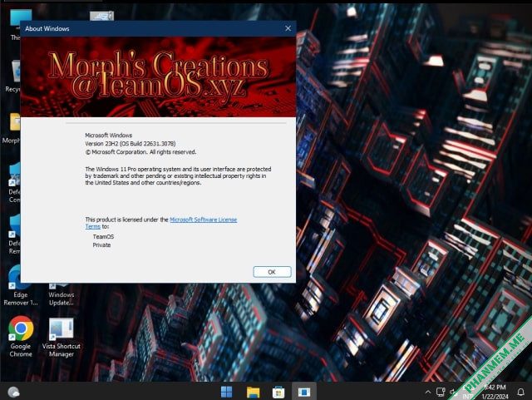Open the Vista Shortcut Manager desktop icon
The height and width of the screenshot is (400, 532).
(61, 337)
